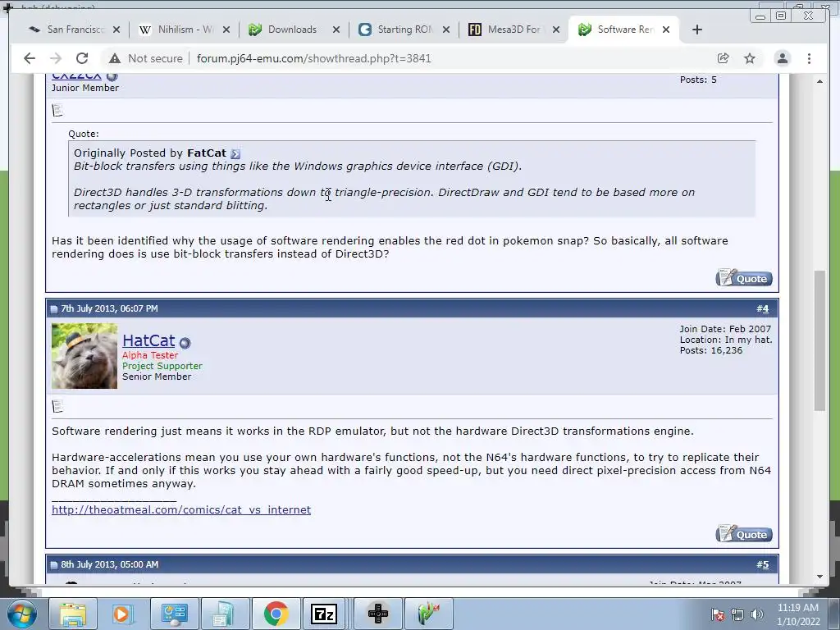Share this page via share icon
This screenshot has width=840, height=630.
[724, 58]
